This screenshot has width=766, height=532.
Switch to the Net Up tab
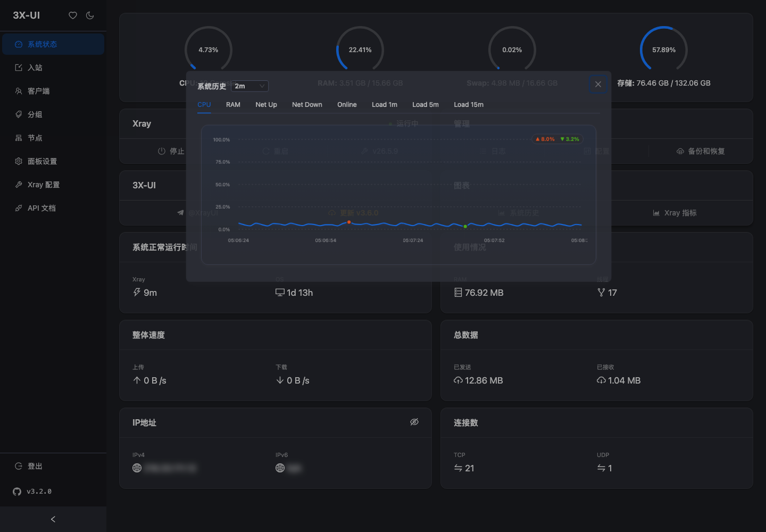pyautogui.click(x=266, y=105)
